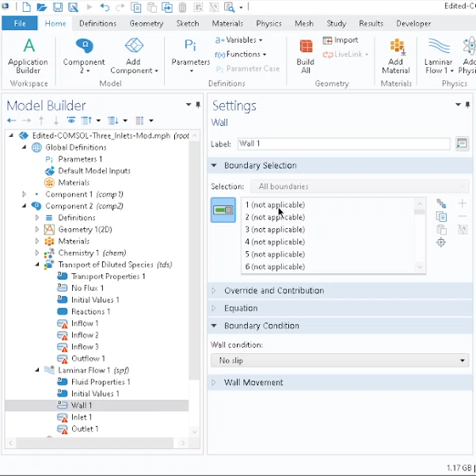Click Expand All tree icon
The width and height of the screenshot is (476, 476).
tap(113, 120)
